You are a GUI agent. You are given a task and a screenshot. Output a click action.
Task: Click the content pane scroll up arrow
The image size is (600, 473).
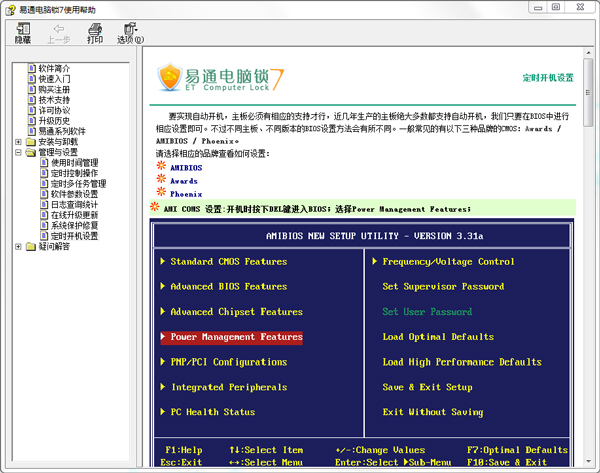[588, 52]
